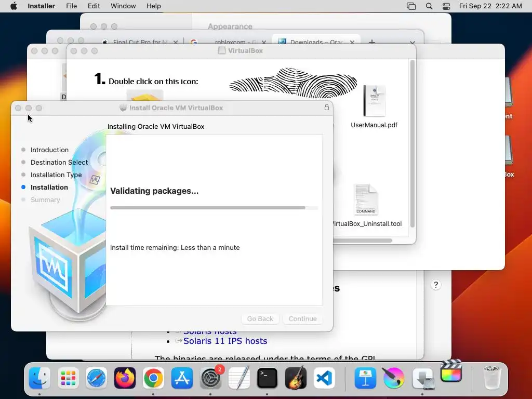The width and height of the screenshot is (532, 399).
Task: Click the VirtualBox window vertical scrollbar
Action: click(x=413, y=143)
